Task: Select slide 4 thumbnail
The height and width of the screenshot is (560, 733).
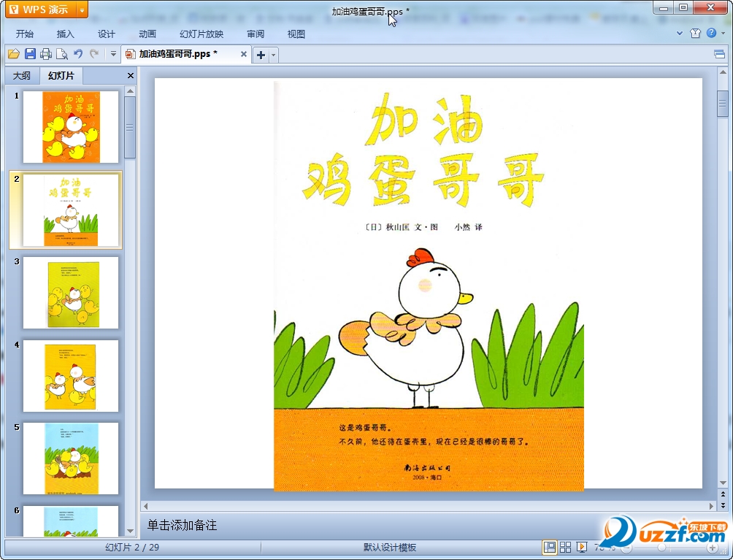Action: coord(71,376)
